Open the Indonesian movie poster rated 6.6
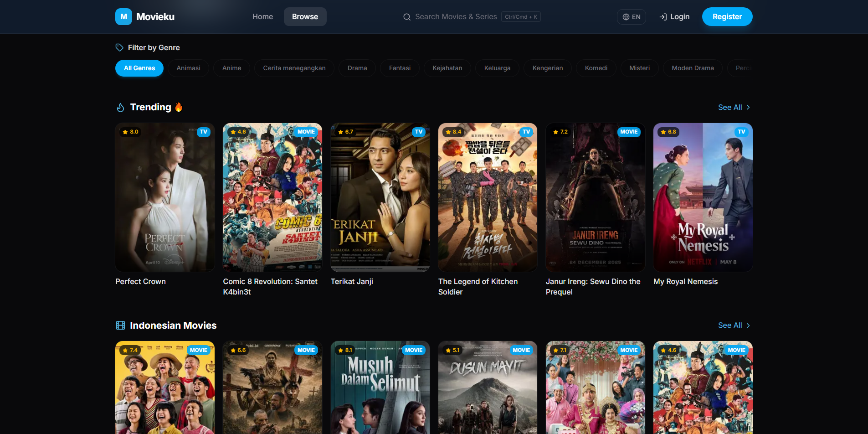This screenshot has height=434, width=868. pyautogui.click(x=272, y=387)
